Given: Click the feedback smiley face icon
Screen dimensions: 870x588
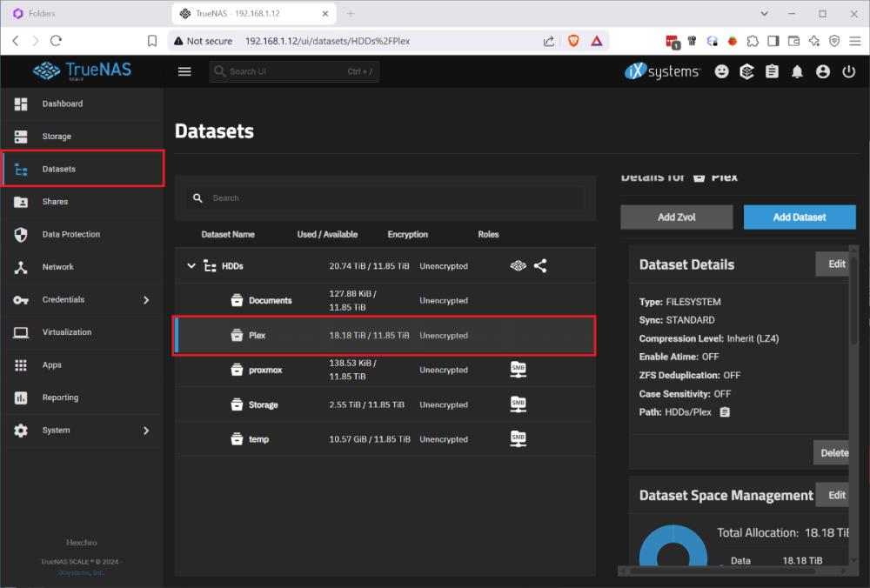Looking at the screenshot, I should (x=721, y=72).
